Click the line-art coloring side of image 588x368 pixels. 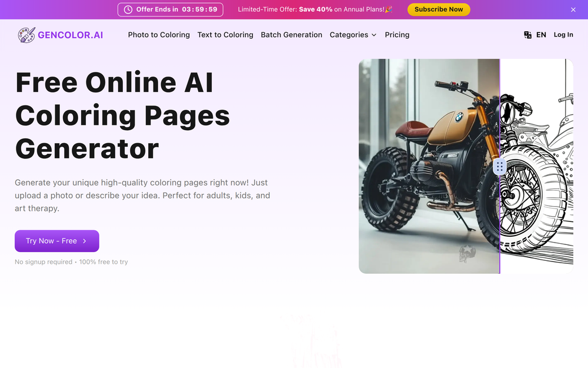537,166
